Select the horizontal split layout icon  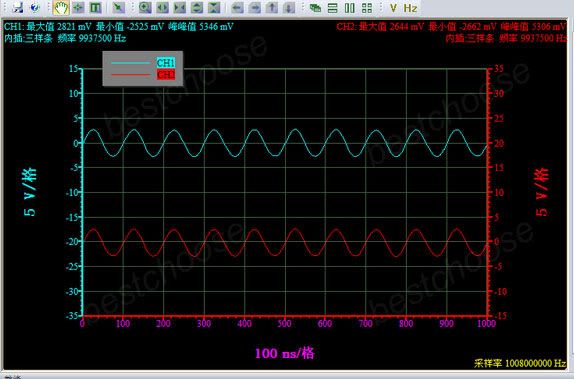pyautogui.click(x=332, y=8)
